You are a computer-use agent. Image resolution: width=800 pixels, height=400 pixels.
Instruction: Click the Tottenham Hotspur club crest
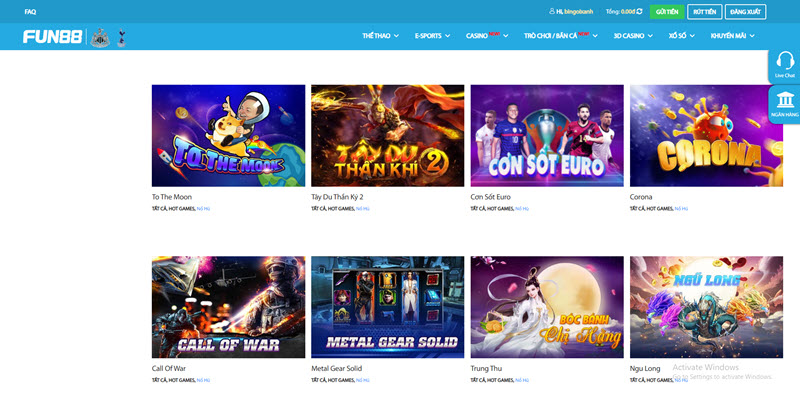(x=121, y=38)
